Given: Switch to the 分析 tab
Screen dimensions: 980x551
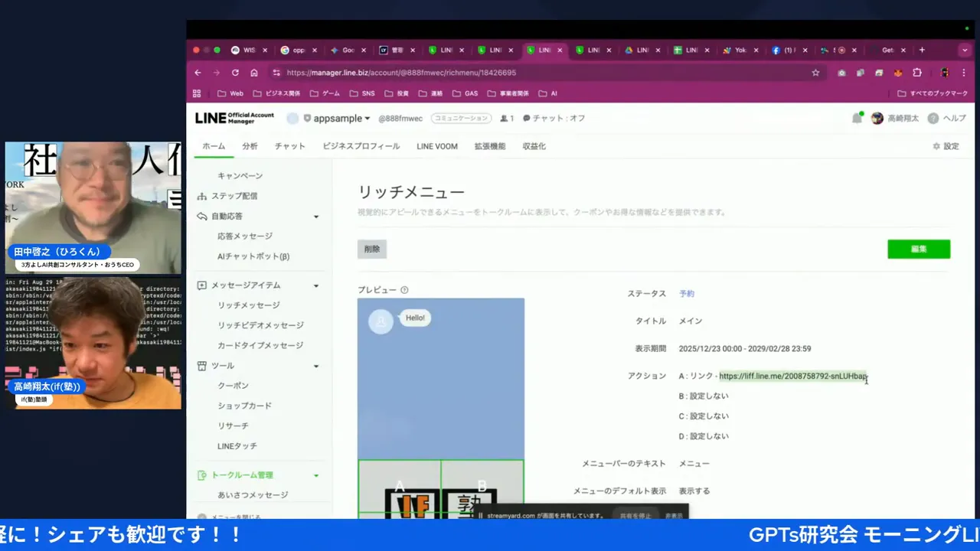Looking at the screenshot, I should click(x=250, y=146).
